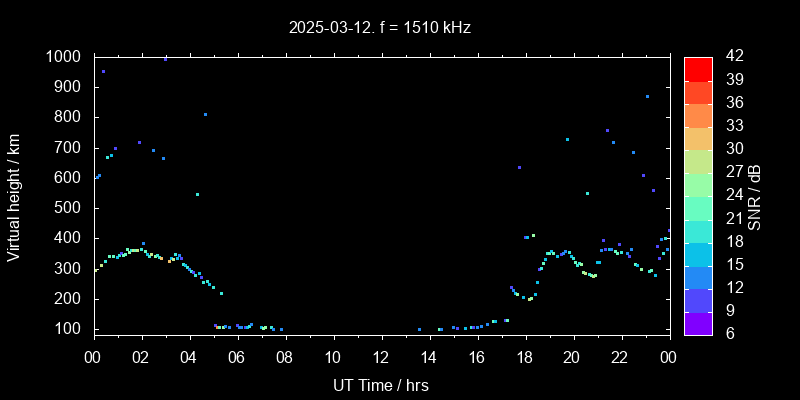This screenshot has height=400, width=800.
Task: Click the "UT Time / hrs" axis label
Action: point(380,384)
